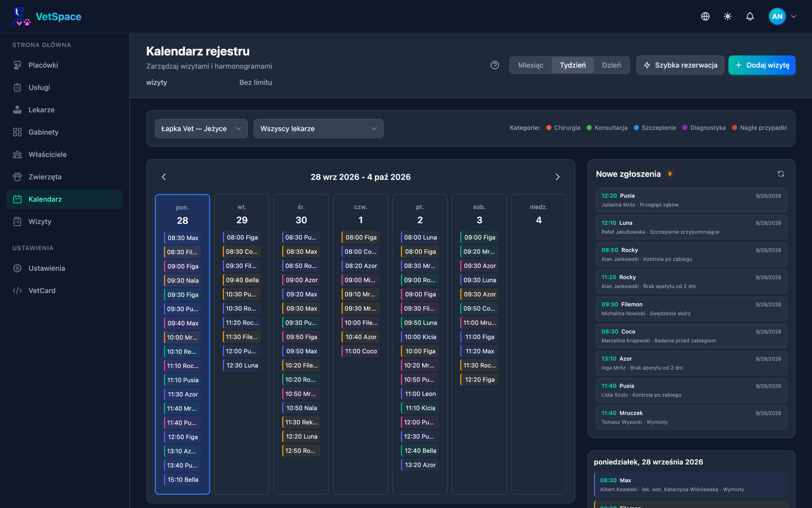Go to next week arrow
The width and height of the screenshot is (812, 508).
tap(557, 177)
